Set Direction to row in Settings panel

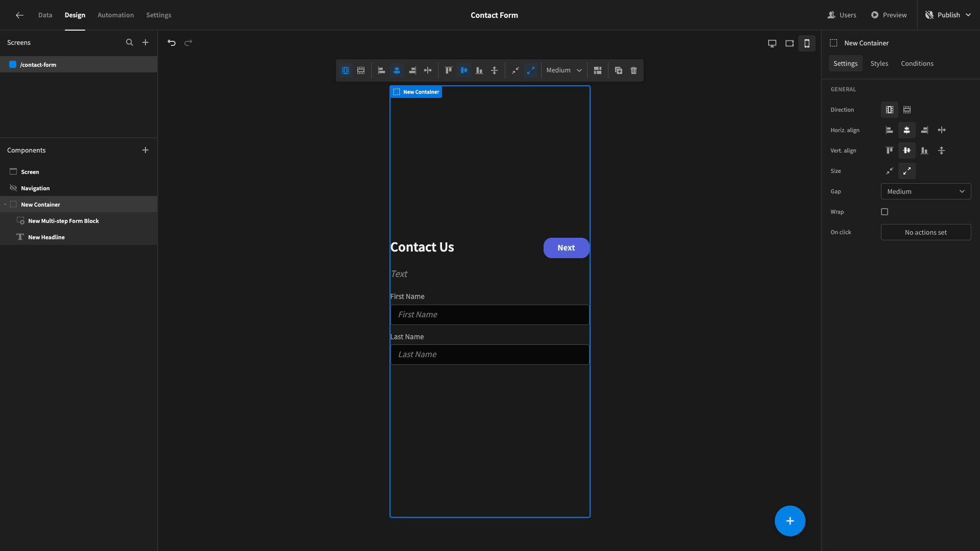pyautogui.click(x=907, y=110)
